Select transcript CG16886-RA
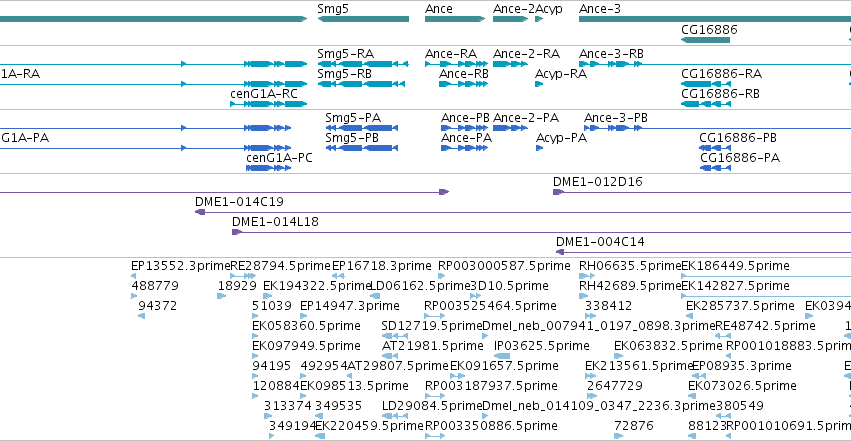This screenshot has width=851, height=441. 706,84
